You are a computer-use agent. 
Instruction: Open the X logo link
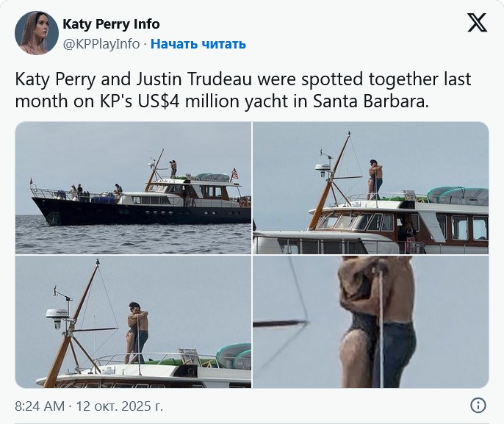[x=477, y=24]
